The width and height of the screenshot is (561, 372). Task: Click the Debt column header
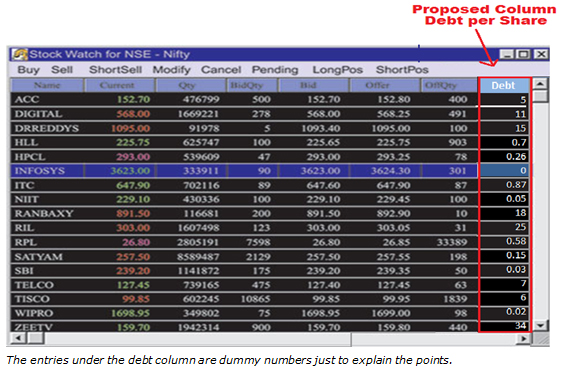coord(504,85)
